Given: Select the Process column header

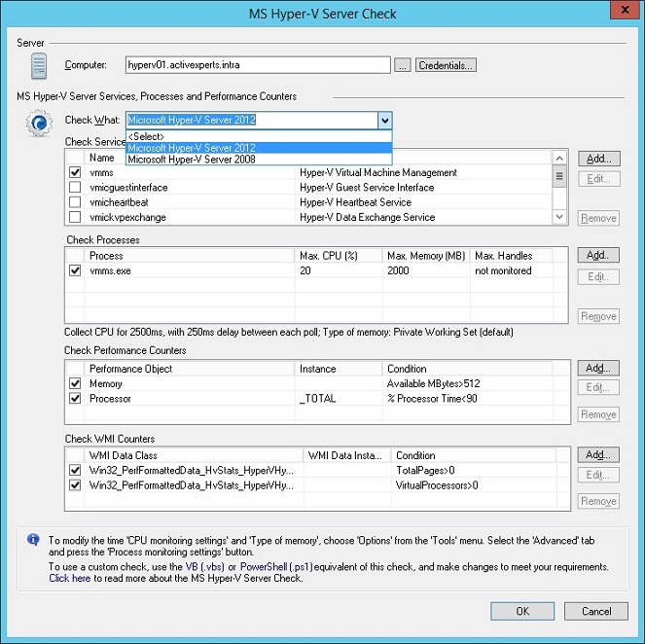Looking at the screenshot, I should (190, 256).
